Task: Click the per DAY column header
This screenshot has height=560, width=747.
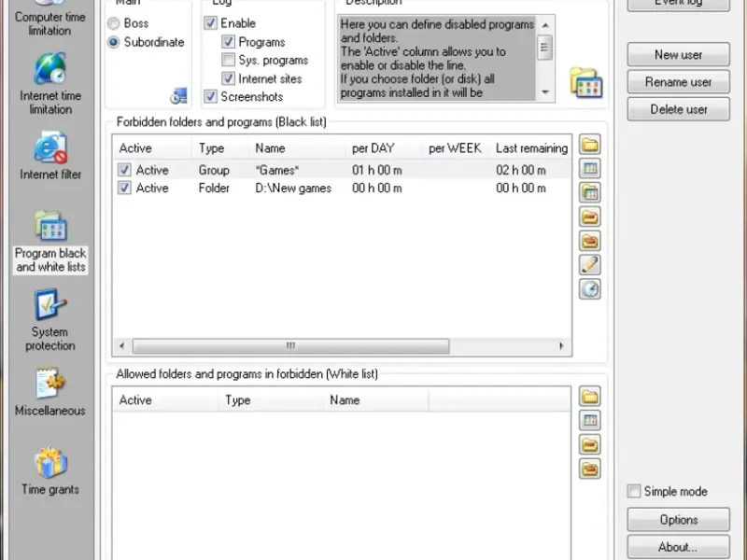Action: (x=384, y=148)
